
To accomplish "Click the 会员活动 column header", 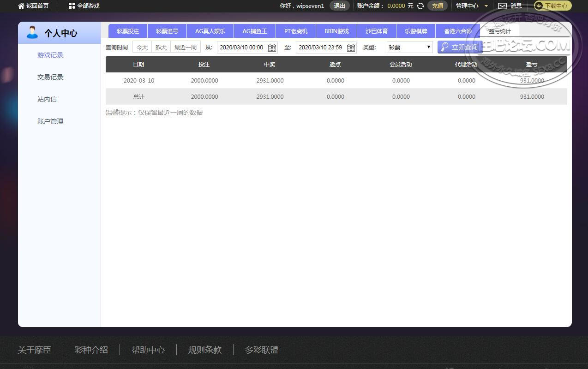I will 401,65.
